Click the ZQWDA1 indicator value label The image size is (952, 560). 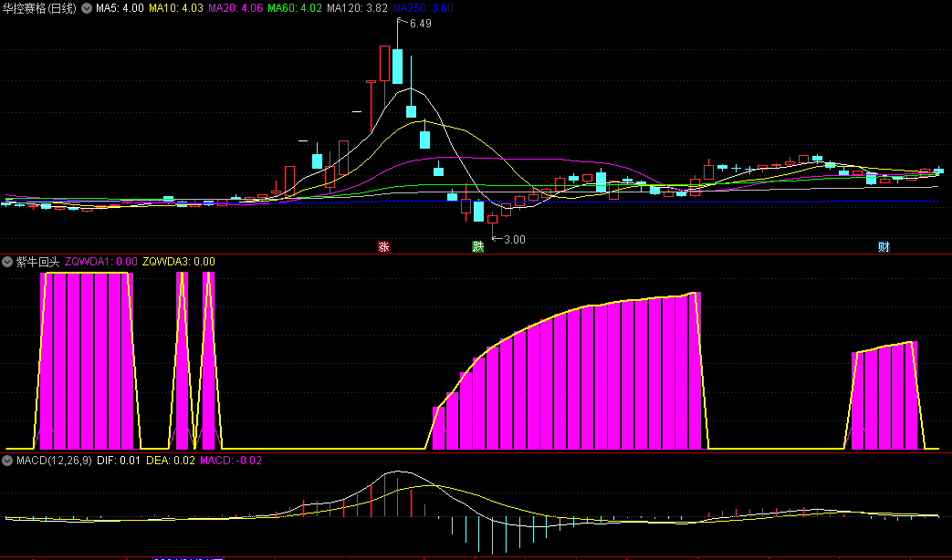101,262
